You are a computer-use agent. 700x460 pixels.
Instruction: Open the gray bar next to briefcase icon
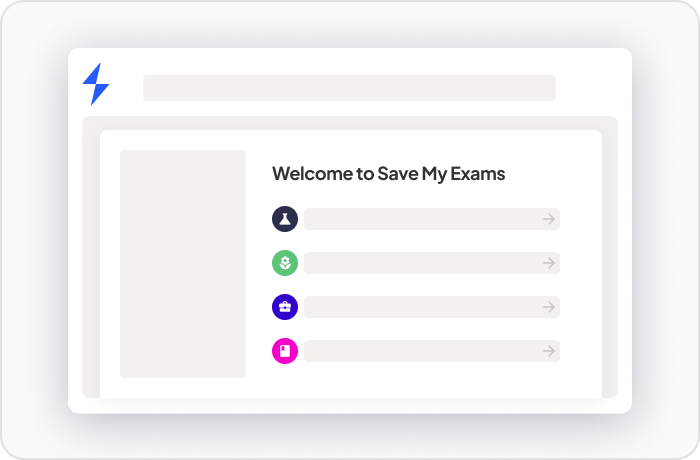pos(432,307)
